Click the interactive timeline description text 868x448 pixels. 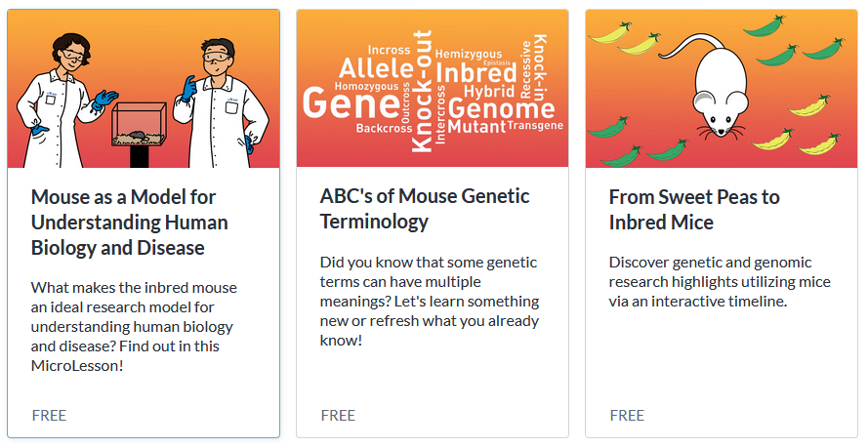click(x=720, y=282)
